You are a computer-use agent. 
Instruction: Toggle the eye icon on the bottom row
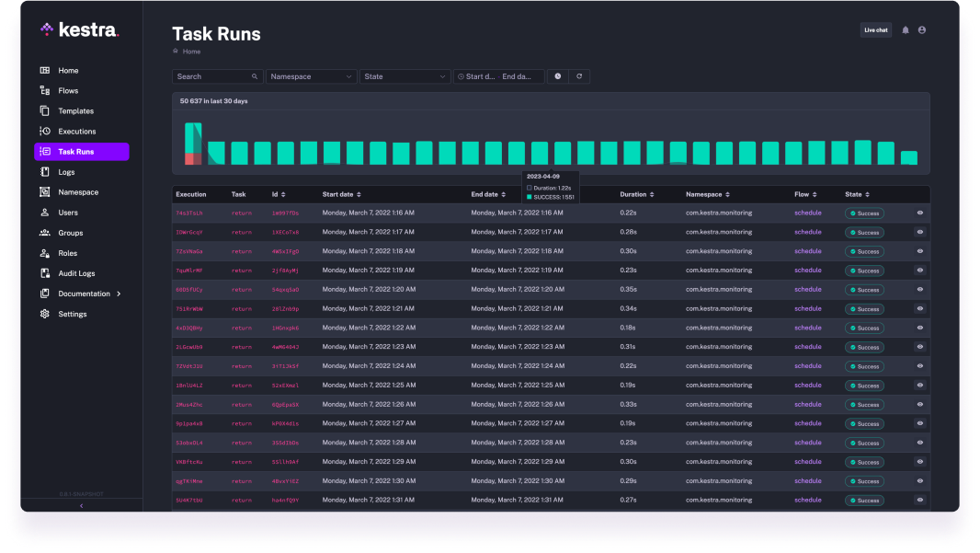pyautogui.click(x=919, y=500)
